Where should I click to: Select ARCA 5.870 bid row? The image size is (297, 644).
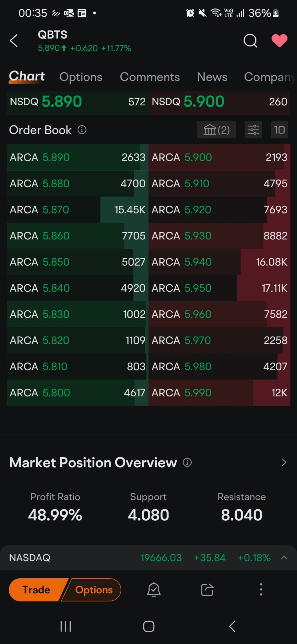pyautogui.click(x=77, y=210)
